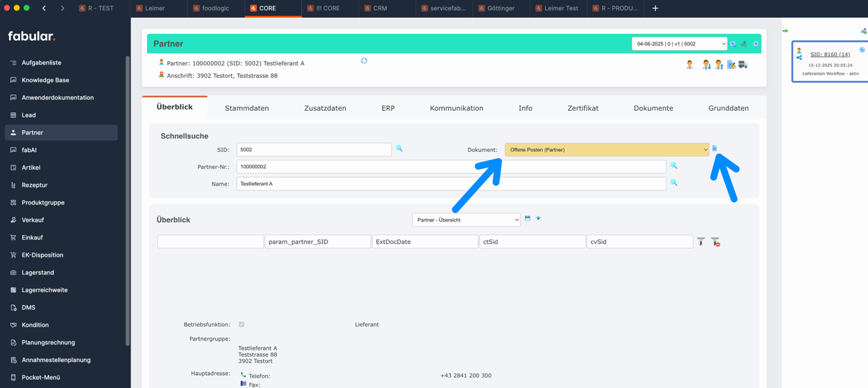Click the search icon next to Name field

(x=673, y=183)
